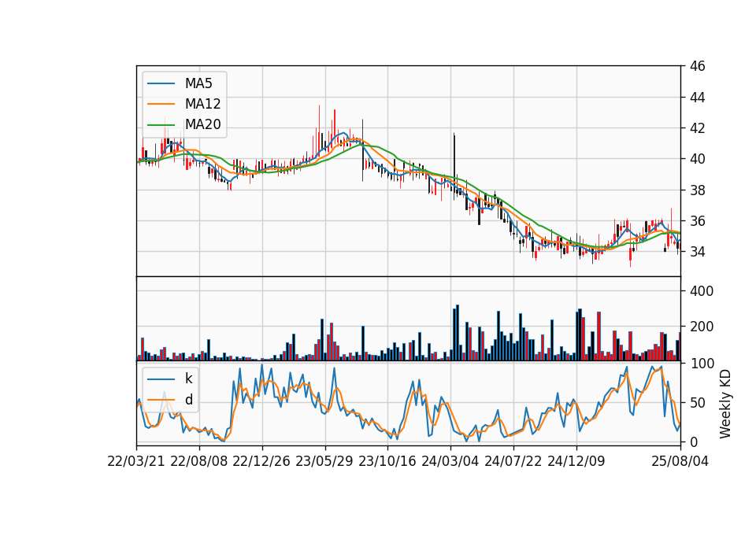Click the price axis value 44
Viewport: 756px width, 543px height.
(x=697, y=98)
